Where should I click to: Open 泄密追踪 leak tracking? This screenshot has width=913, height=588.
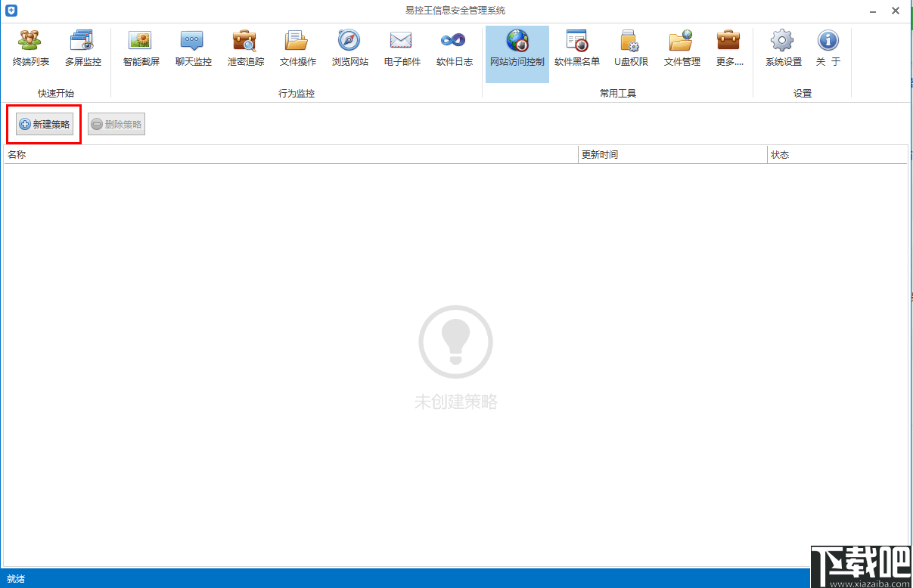point(246,48)
